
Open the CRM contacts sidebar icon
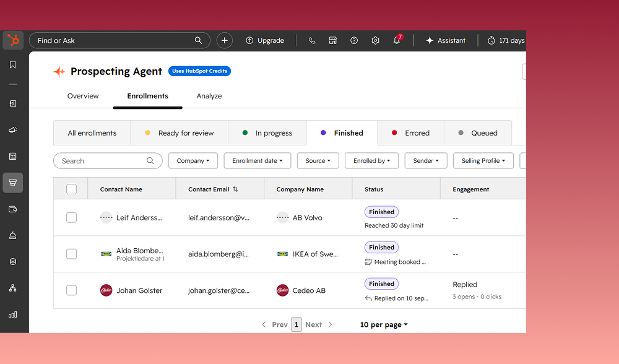coord(12,103)
